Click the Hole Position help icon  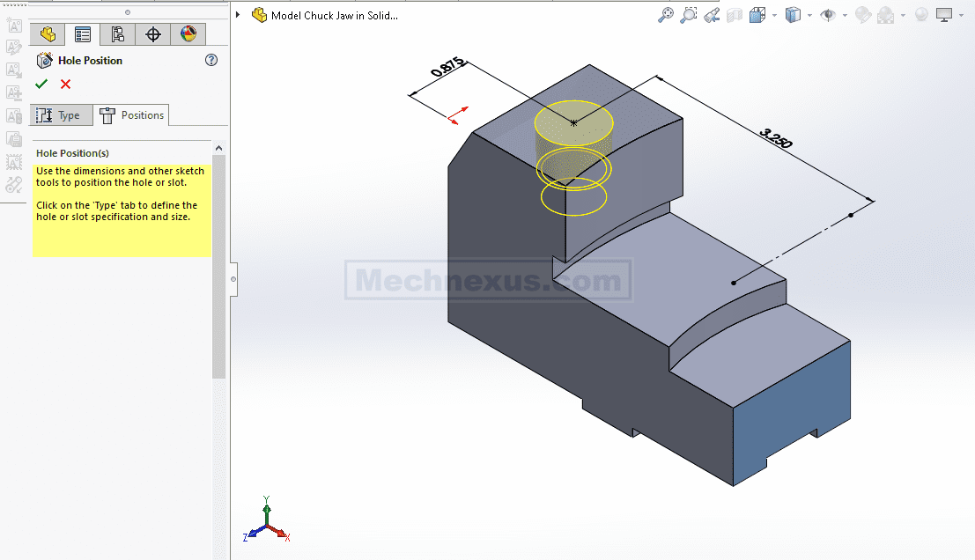click(x=211, y=60)
